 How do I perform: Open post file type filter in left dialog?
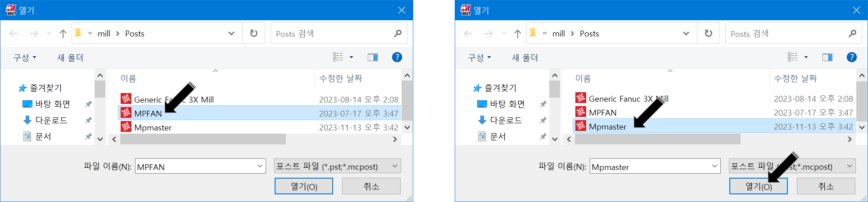click(338, 166)
